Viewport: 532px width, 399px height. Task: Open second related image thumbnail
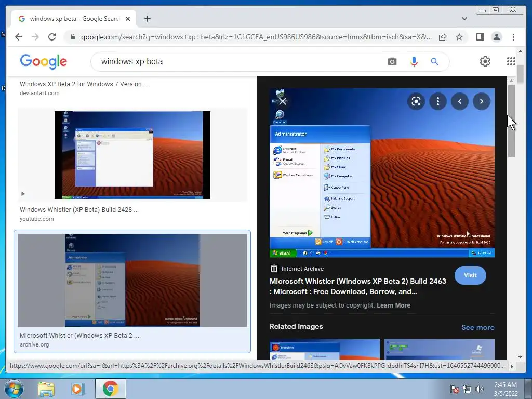(x=440, y=350)
